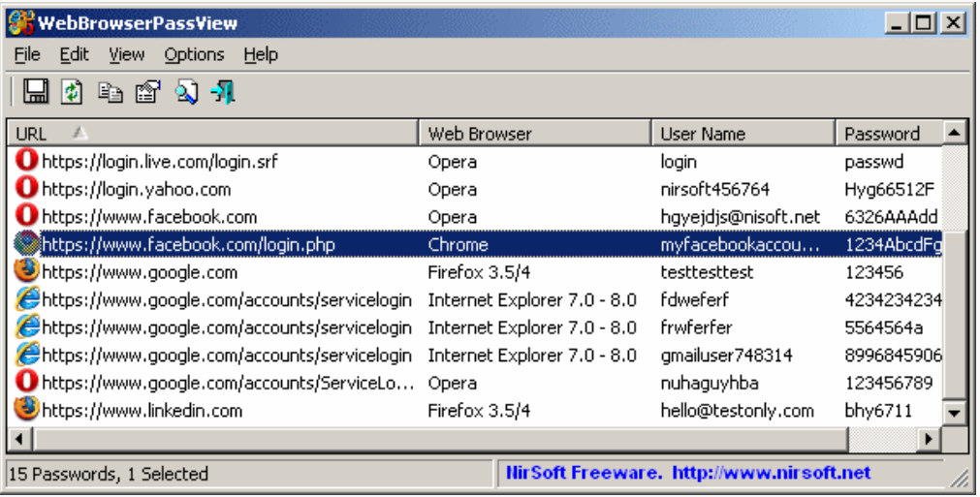Click user name testtesttest

coord(707,271)
